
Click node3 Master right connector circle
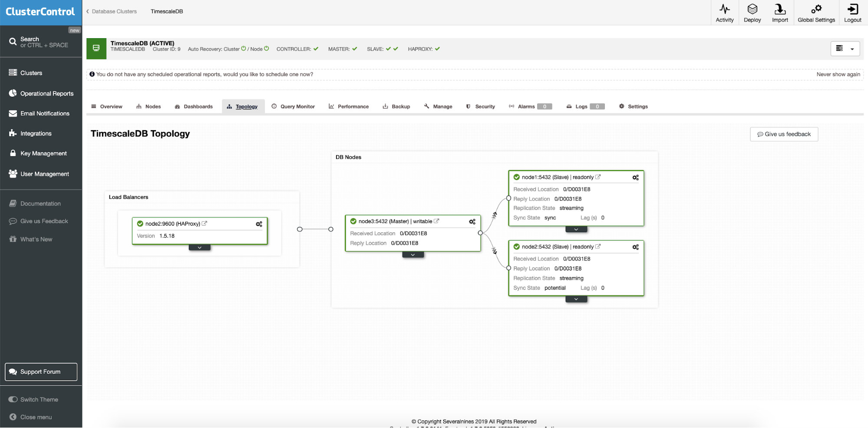(x=480, y=233)
